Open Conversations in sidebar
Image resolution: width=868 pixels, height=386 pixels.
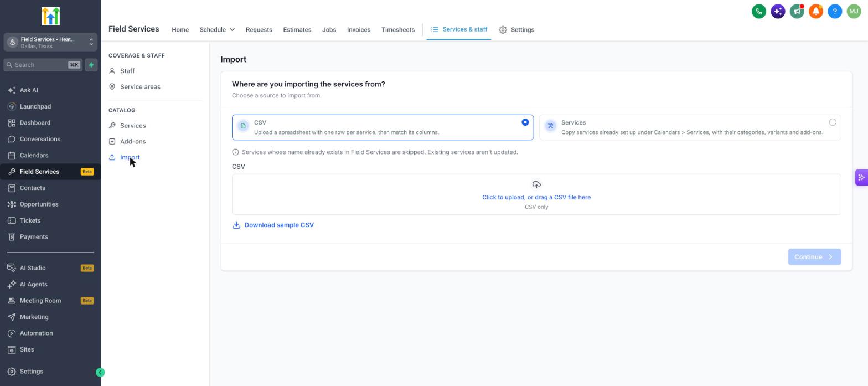click(x=50, y=139)
